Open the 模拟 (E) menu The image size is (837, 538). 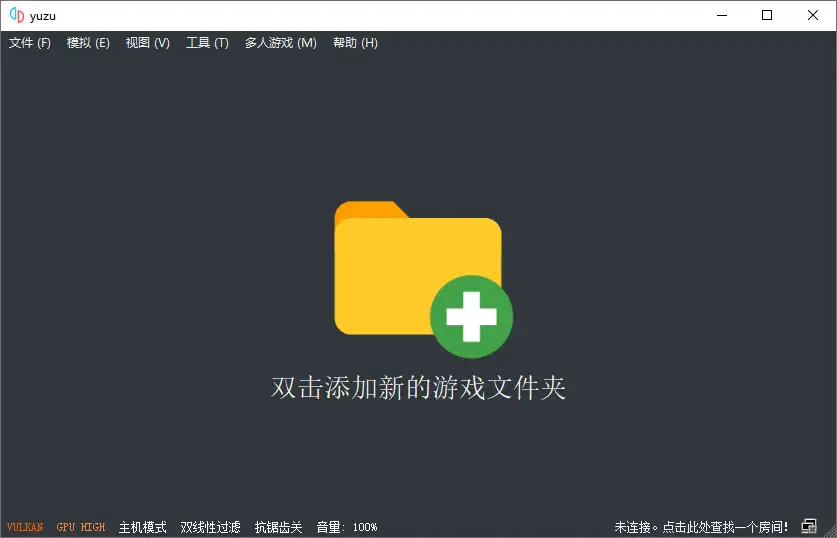tap(89, 43)
